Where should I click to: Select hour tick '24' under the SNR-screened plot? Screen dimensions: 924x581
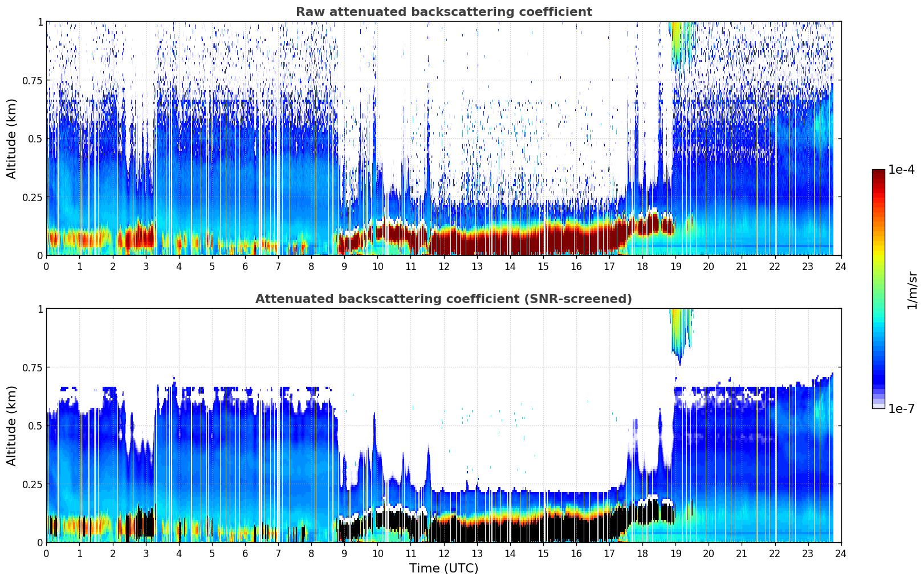(841, 553)
